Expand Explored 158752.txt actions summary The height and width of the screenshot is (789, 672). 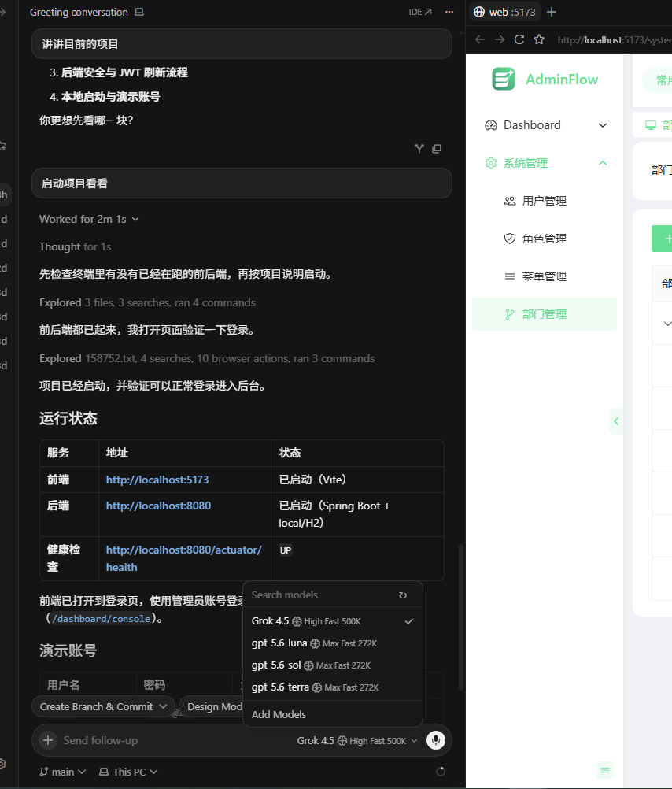pos(207,359)
